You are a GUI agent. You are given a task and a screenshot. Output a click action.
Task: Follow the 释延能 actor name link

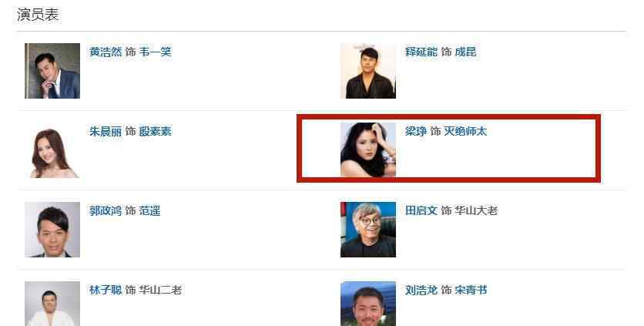coord(421,52)
